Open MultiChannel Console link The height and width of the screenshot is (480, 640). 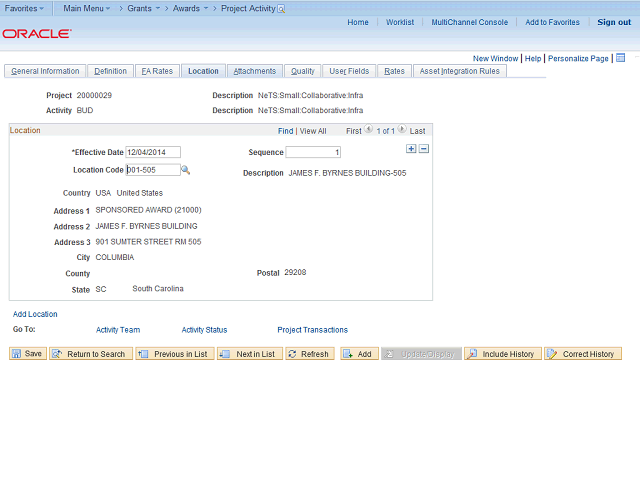(x=470, y=22)
